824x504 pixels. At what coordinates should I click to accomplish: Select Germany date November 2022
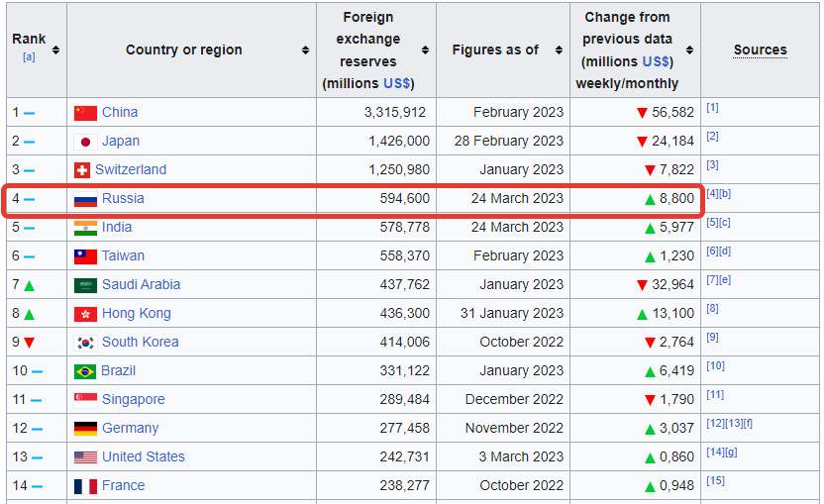coord(514,429)
